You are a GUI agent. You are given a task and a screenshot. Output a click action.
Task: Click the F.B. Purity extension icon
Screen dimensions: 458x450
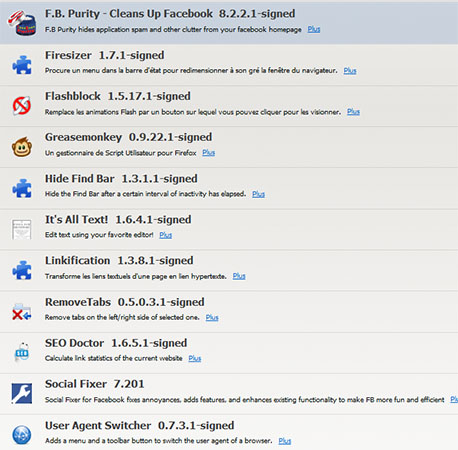(22, 23)
